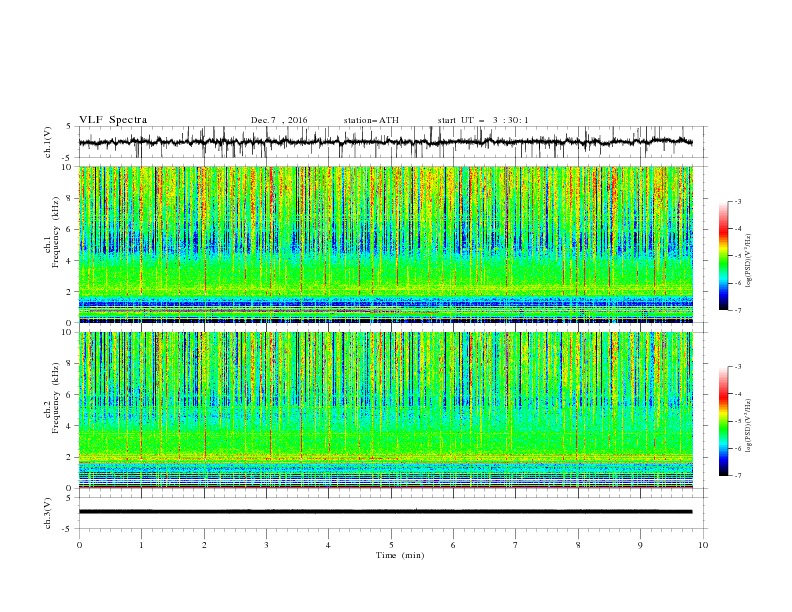792x612 pixels.
Task: Select the date text "Dec. 7, 2016"
Action: 279,120
